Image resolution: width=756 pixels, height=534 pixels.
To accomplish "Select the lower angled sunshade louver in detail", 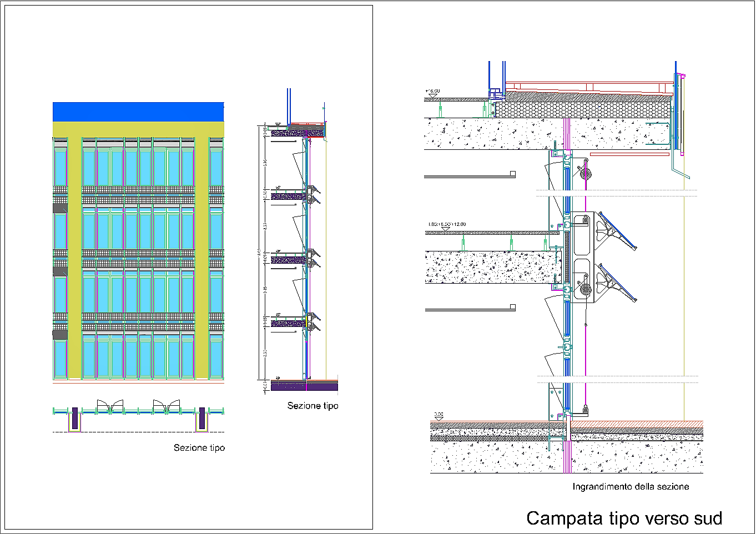I will pos(617,283).
